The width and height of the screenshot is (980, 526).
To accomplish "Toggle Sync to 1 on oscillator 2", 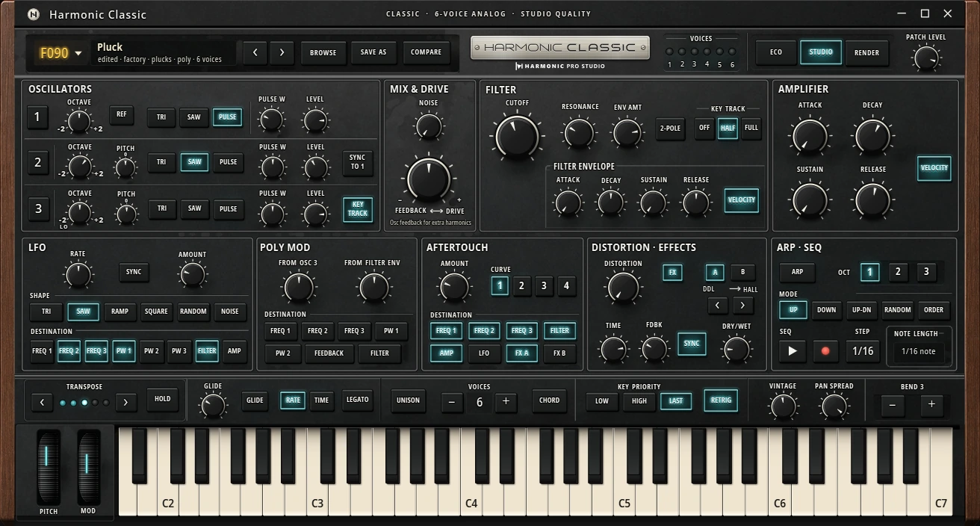I will [x=358, y=162].
